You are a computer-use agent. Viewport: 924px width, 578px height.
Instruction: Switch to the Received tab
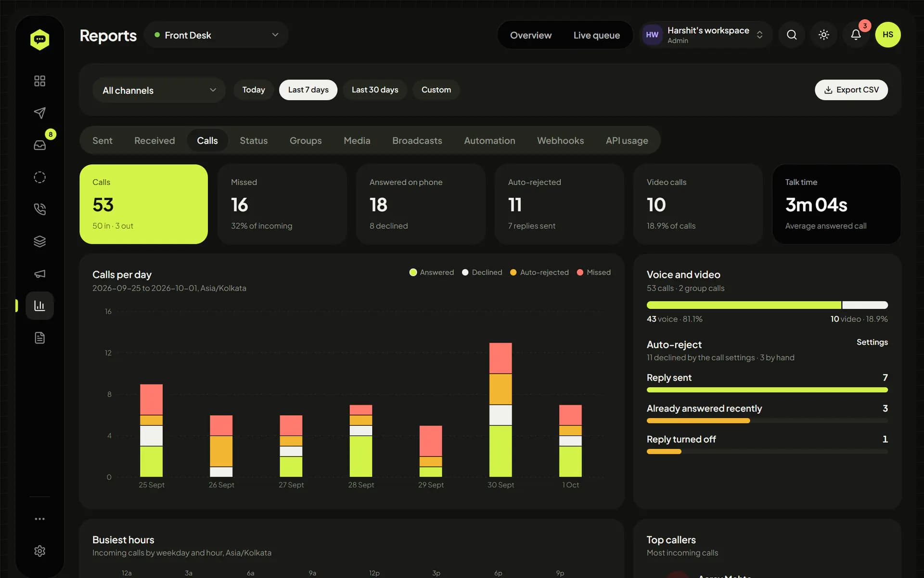click(154, 141)
